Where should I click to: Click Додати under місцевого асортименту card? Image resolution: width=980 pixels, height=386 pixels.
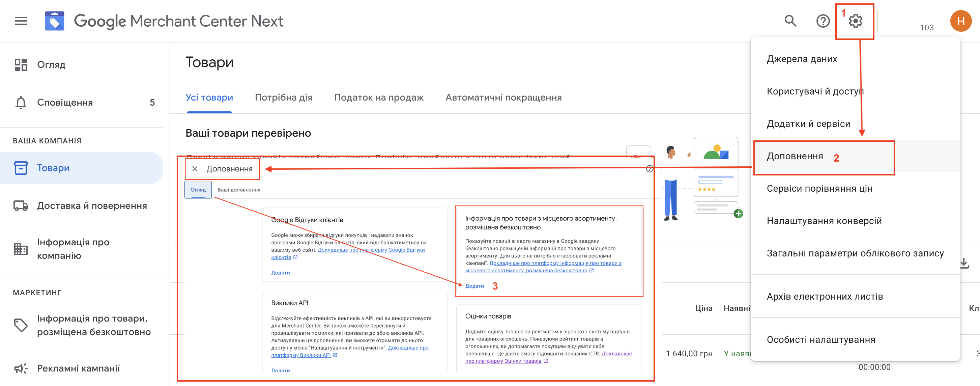click(x=474, y=286)
